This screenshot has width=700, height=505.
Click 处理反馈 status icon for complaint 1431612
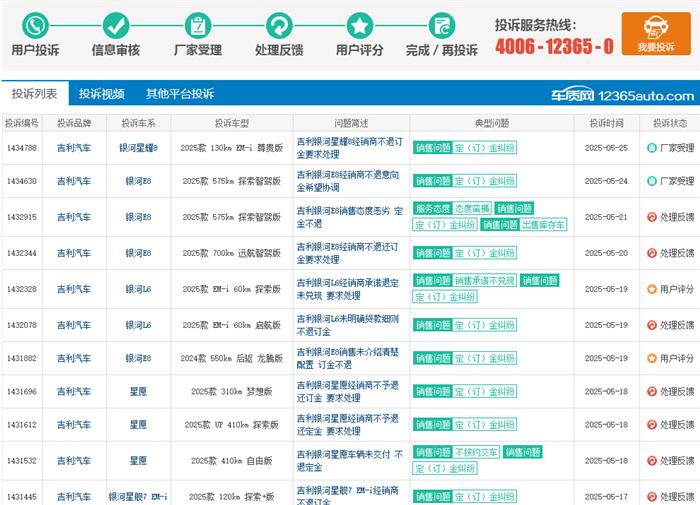point(652,425)
